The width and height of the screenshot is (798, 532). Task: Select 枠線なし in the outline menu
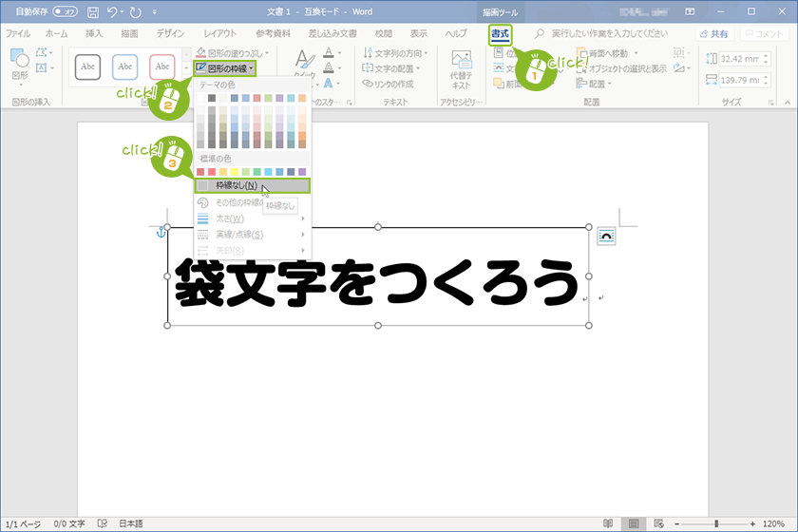click(x=252, y=185)
